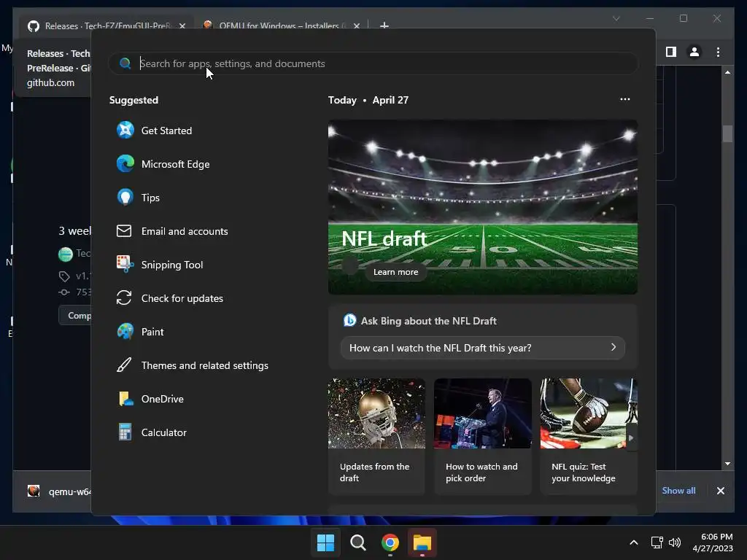Open OneDrive from suggested list
The width and height of the screenshot is (747, 560).
click(x=150, y=399)
